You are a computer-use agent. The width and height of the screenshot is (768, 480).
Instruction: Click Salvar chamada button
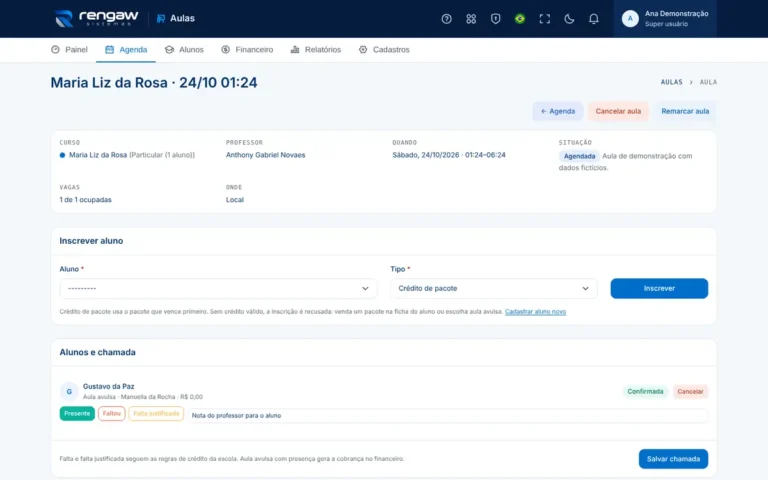[673, 459]
